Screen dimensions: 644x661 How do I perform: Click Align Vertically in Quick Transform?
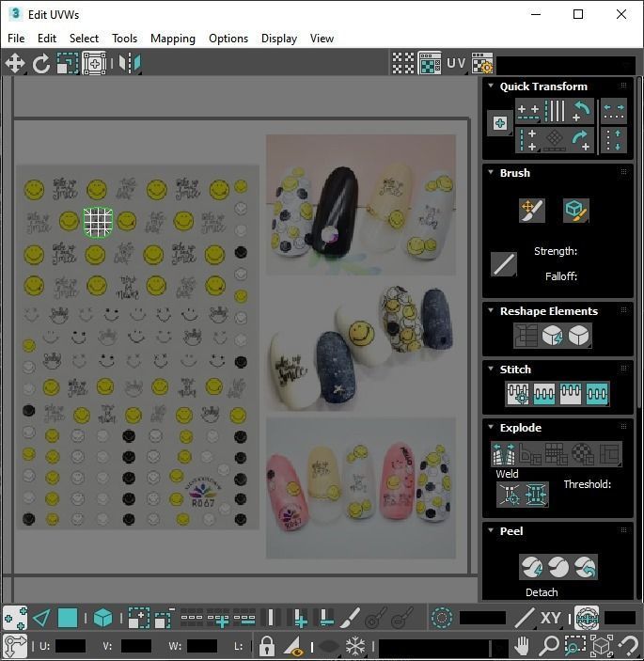point(528,140)
